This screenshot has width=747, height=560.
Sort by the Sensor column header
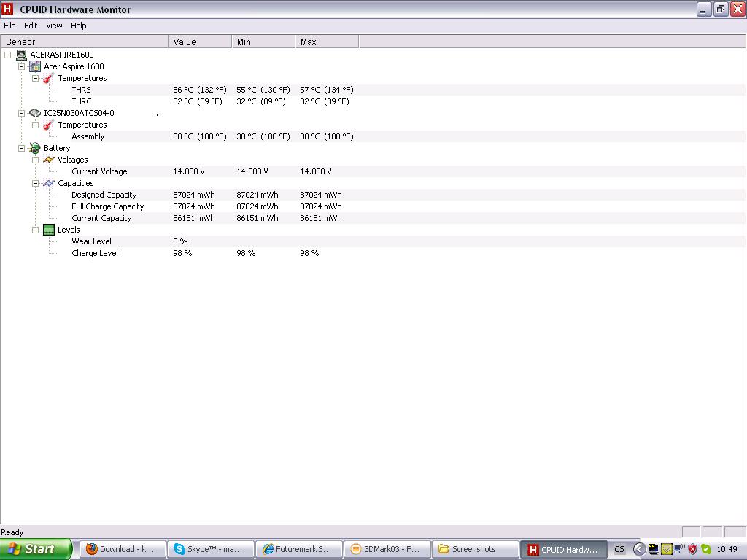pyautogui.click(x=85, y=42)
